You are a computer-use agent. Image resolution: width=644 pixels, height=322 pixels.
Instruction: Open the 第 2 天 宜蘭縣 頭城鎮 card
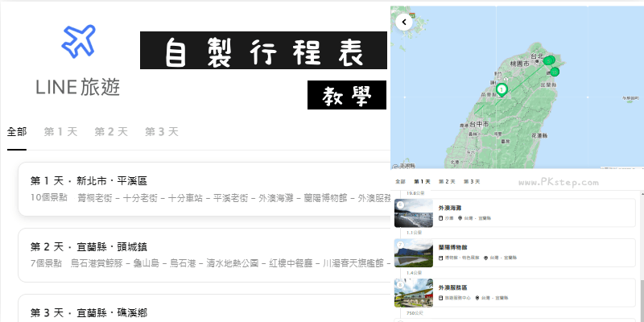[204, 255]
